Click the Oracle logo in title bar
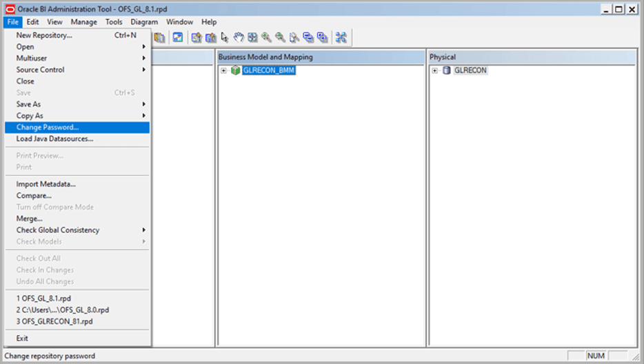Screen dimensions: 644x364 click(10, 9)
